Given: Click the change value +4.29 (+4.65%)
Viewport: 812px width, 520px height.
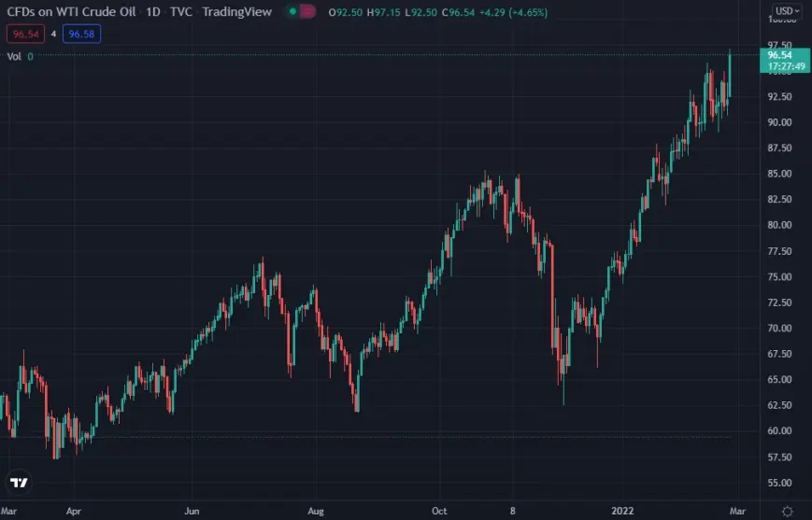Looking at the screenshot, I should click(513, 12).
